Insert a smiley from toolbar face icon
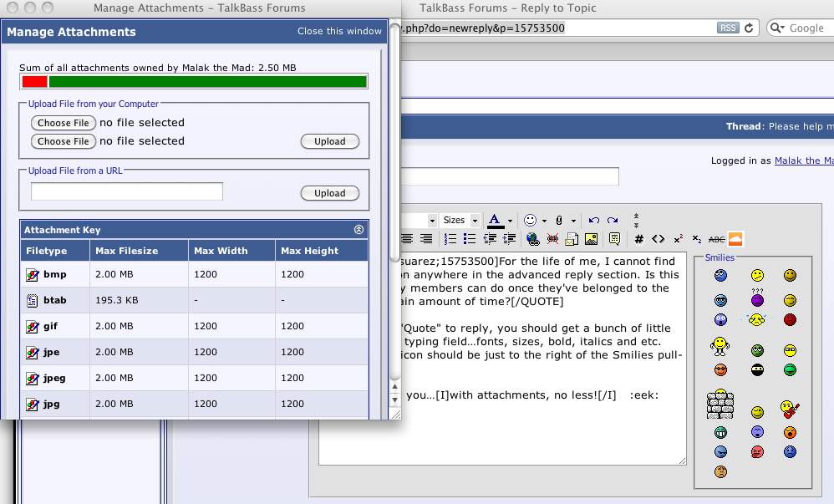The height and width of the screenshot is (504, 834). 530,220
